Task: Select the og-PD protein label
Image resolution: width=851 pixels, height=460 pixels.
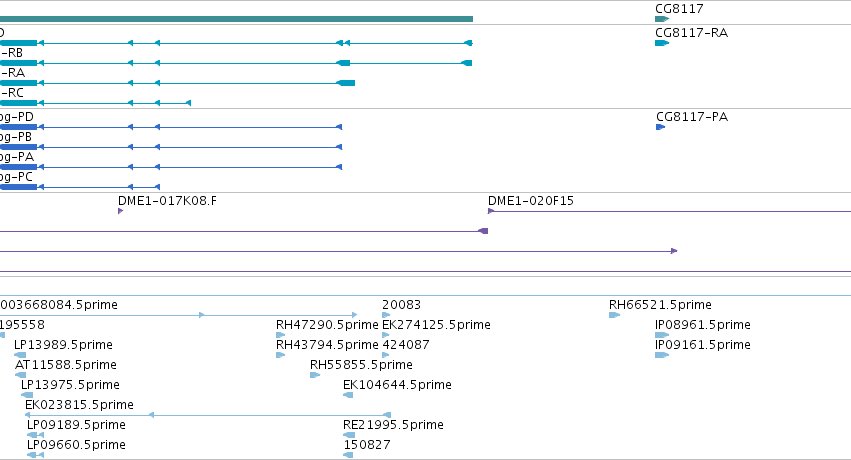Action: click(x=17, y=117)
